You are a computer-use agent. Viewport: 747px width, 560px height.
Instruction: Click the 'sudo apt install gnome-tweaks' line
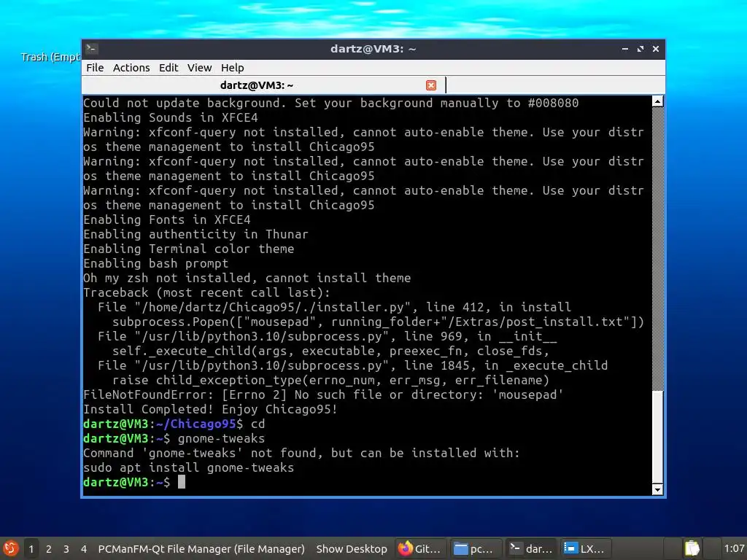189,467
